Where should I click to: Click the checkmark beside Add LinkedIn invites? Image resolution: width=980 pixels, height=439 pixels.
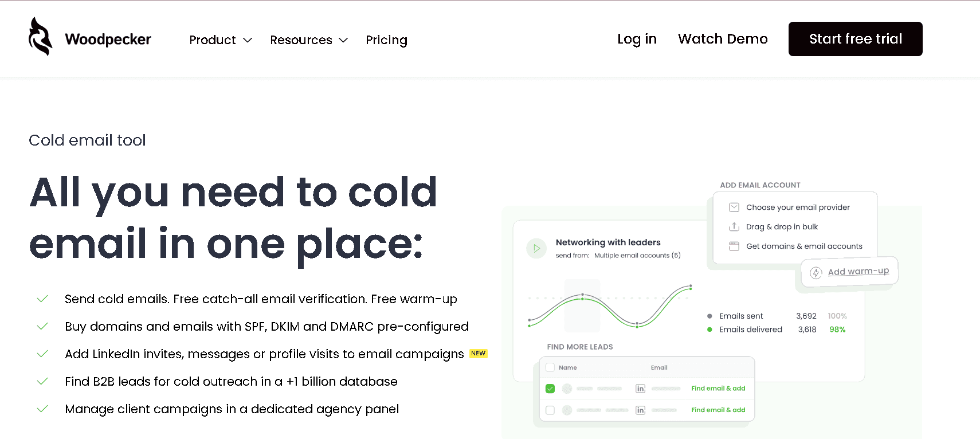coord(42,354)
